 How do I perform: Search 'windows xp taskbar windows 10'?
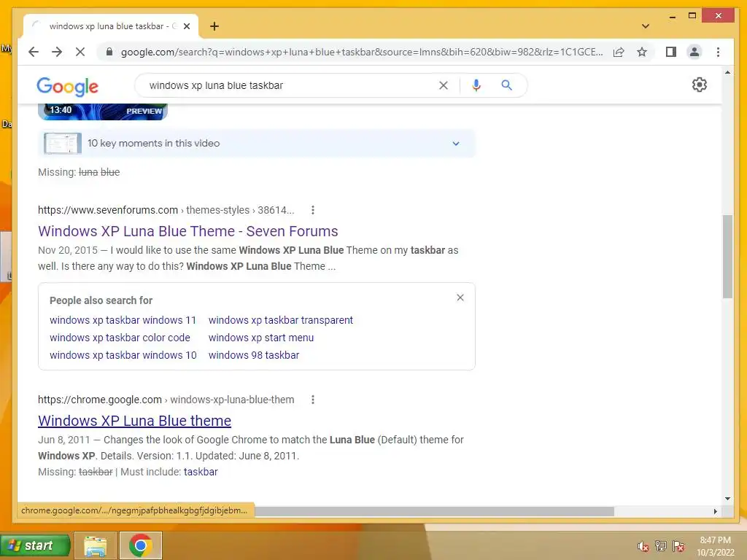tap(123, 355)
